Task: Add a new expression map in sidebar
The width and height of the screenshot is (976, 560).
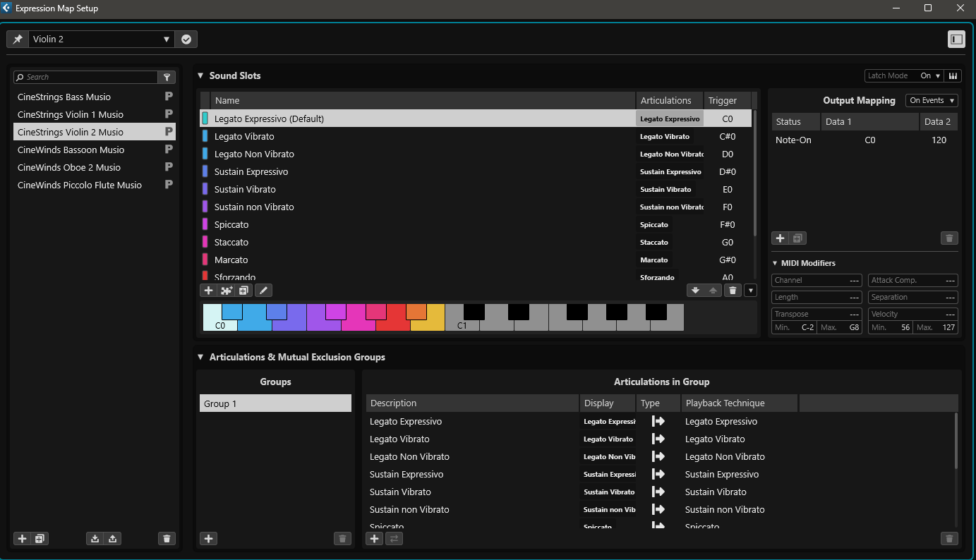Action: [x=23, y=539]
